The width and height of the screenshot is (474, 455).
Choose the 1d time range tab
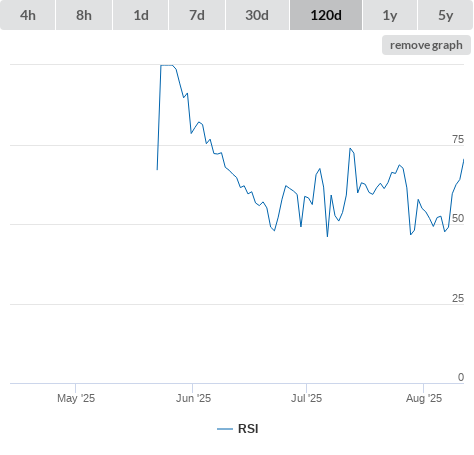pos(141,15)
